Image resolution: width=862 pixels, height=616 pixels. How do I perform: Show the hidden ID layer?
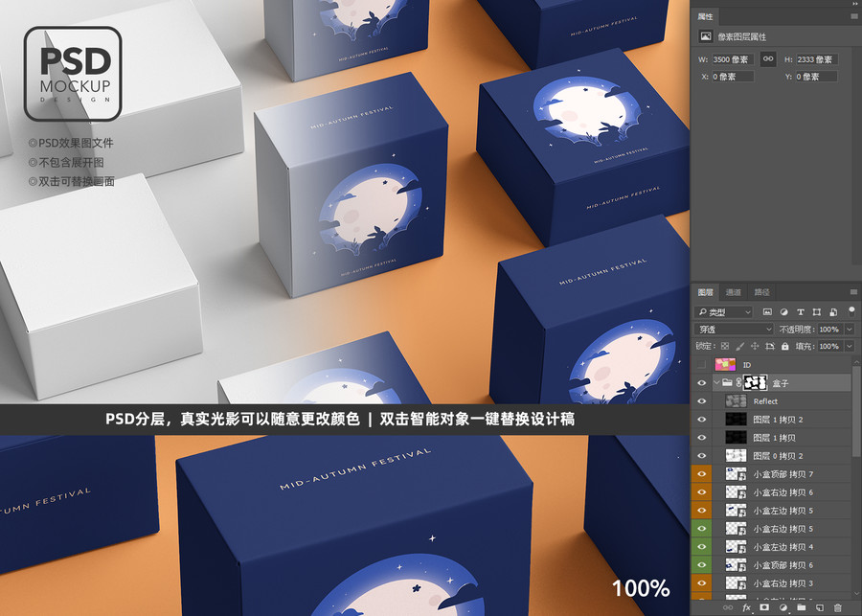coord(701,365)
